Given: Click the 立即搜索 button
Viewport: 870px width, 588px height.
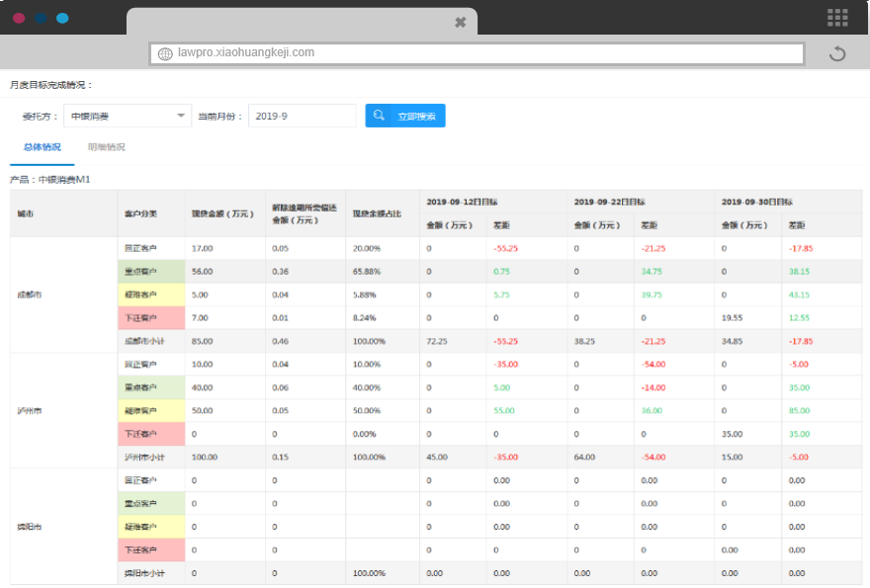Looking at the screenshot, I should [x=405, y=116].
